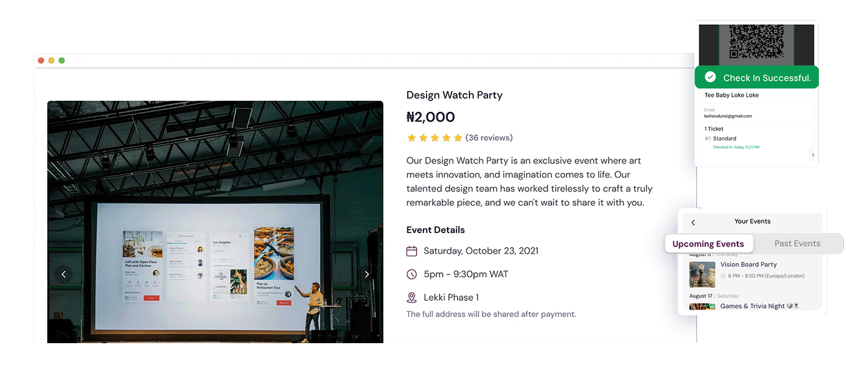Click the QR code image
This screenshot has height=378, width=868.
coord(756,42)
